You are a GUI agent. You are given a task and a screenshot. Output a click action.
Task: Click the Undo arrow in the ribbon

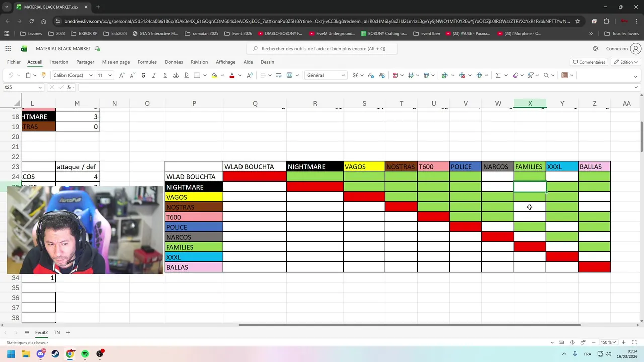pos(10,75)
